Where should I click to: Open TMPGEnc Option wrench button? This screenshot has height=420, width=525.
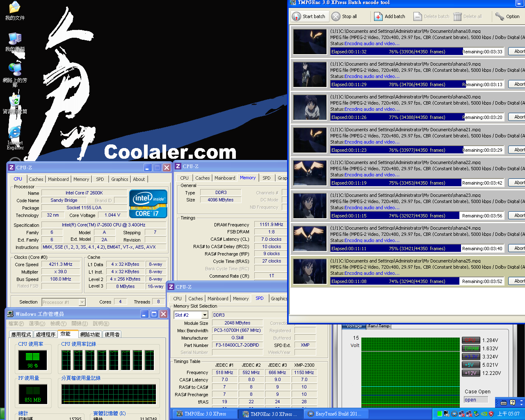pyautogui.click(x=507, y=16)
